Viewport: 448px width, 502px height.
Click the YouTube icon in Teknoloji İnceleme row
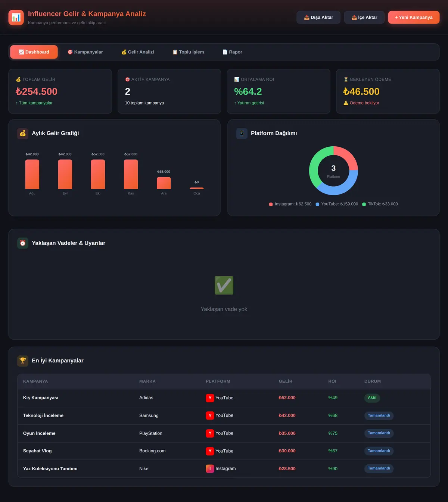pos(210,415)
